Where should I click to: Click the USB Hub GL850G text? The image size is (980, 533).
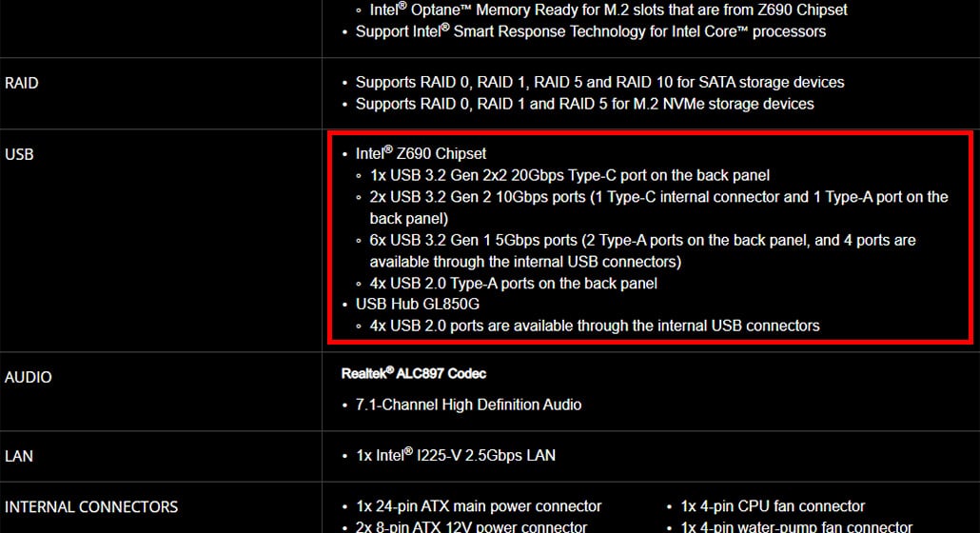point(418,305)
